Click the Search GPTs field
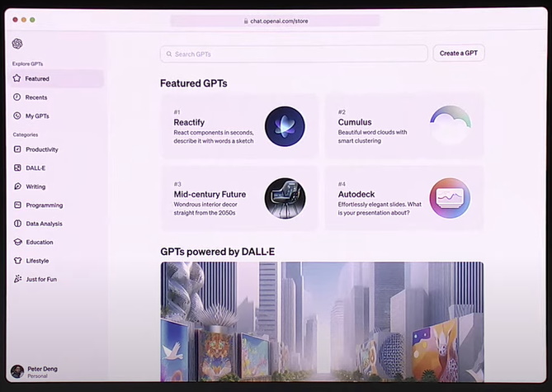552x392 pixels. 293,54
